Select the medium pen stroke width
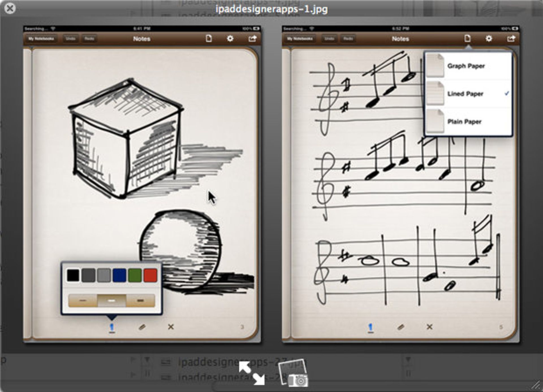The width and height of the screenshot is (543, 392). coord(112,300)
